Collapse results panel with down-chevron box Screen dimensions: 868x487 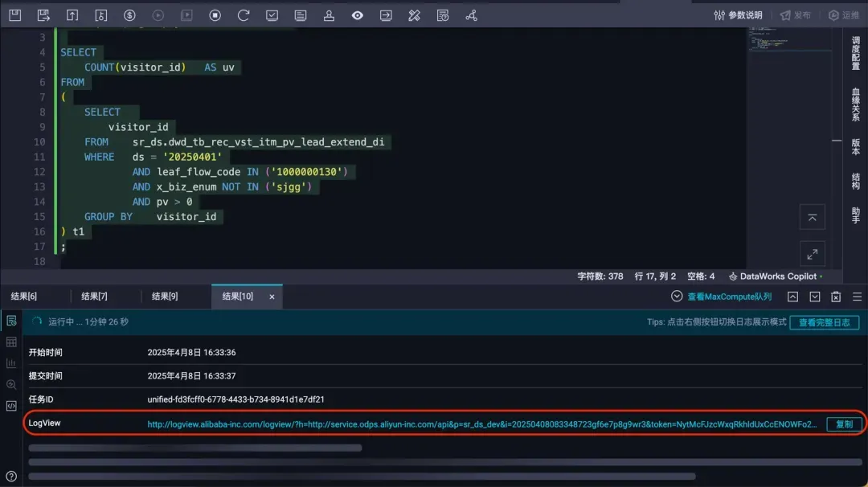(x=814, y=297)
